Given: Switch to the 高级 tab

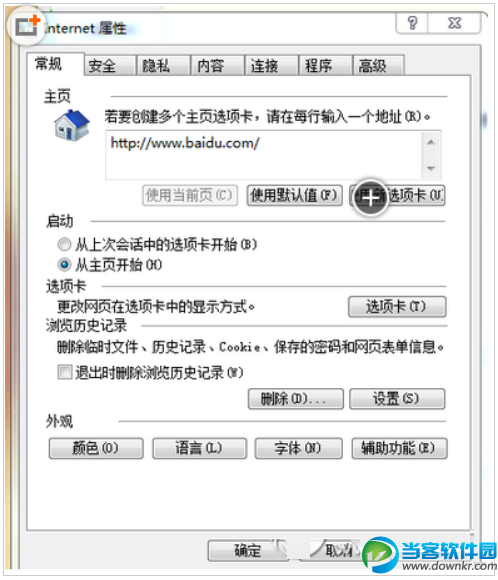Looking at the screenshot, I should 378,65.
